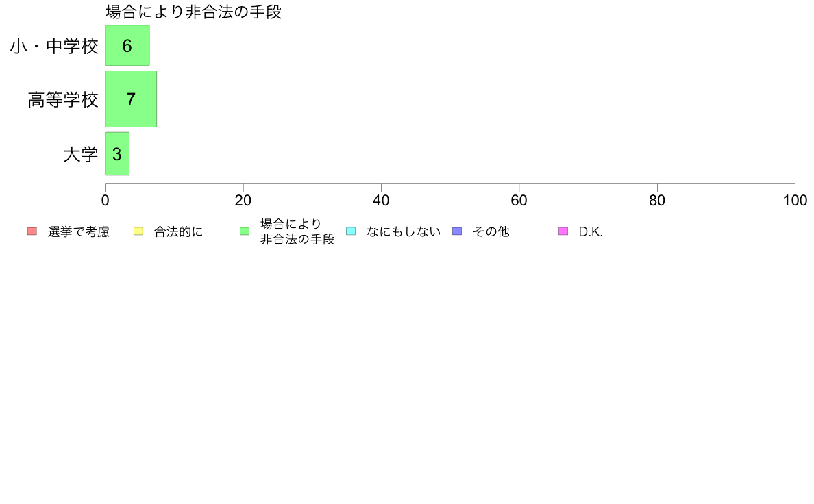This screenshot has width=814, height=504.
Task: Click the axis tick label 0
Action: (106, 201)
